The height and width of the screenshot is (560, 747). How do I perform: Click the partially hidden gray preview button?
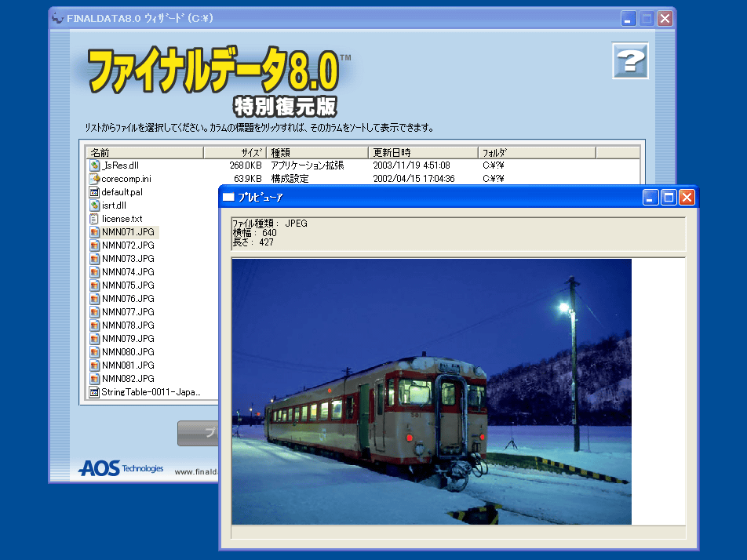[x=198, y=433]
